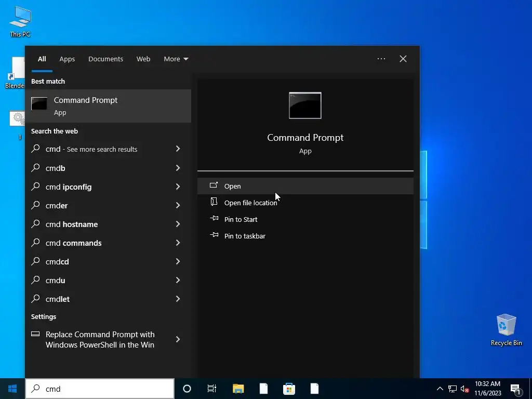Select the This PC desktop icon
This screenshot has height=399, width=532.
tap(20, 22)
